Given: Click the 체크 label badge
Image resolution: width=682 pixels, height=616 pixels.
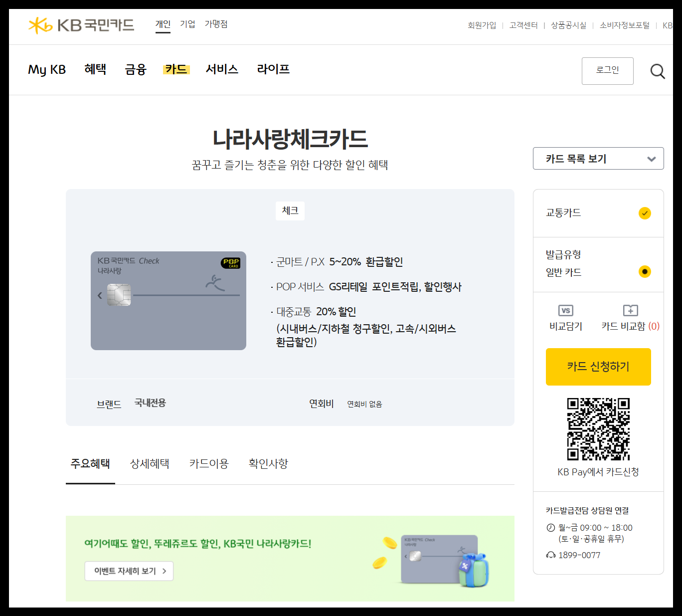Looking at the screenshot, I should point(290,211).
